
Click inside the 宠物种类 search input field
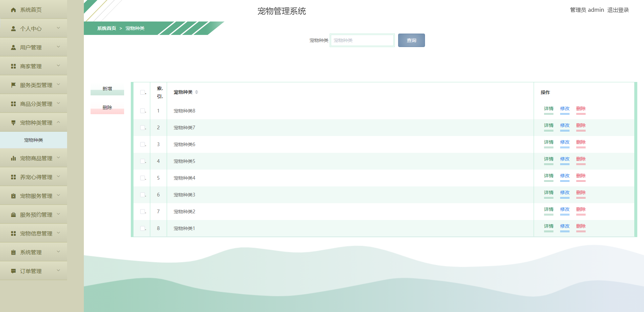362,40
